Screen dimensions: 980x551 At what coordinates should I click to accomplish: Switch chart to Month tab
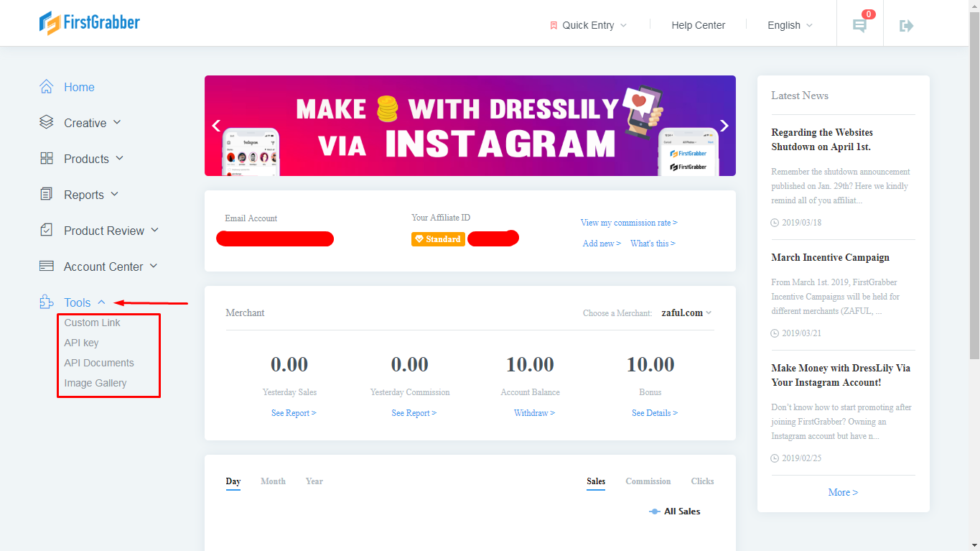click(x=273, y=481)
